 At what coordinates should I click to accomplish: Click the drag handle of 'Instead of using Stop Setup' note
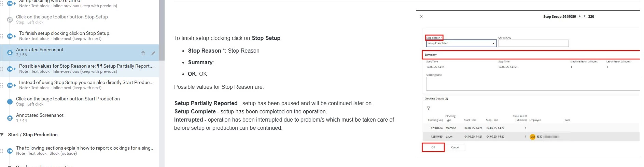pyautogui.click(x=2, y=85)
